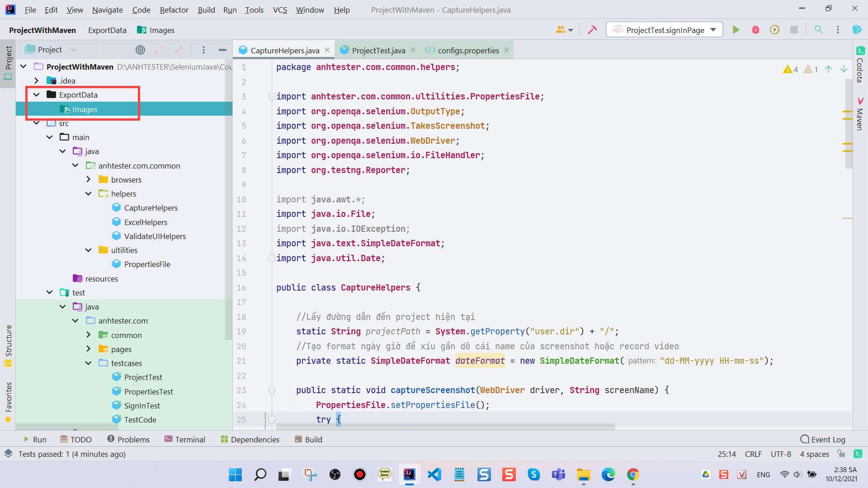This screenshot has width=868, height=488.
Task: Open Dependencies tool window
Action: click(250, 440)
